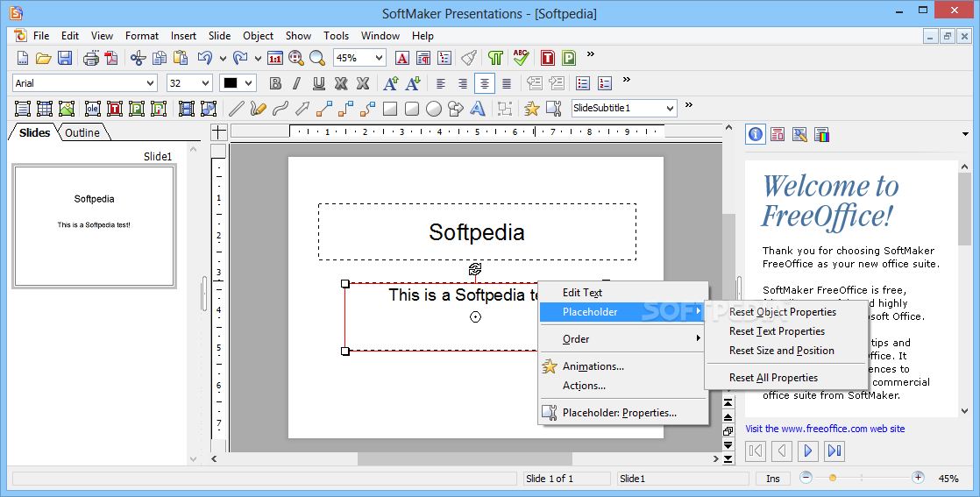Align text to the left
Viewport: 980px width, 497px height.
[441, 83]
